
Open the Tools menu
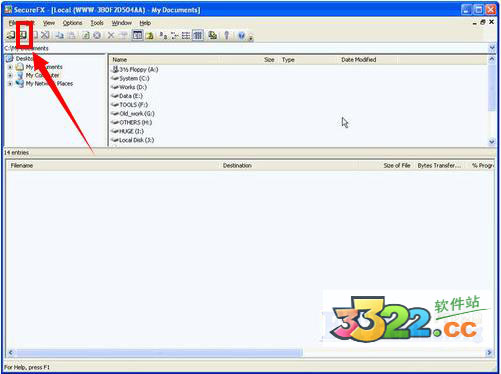coord(97,23)
